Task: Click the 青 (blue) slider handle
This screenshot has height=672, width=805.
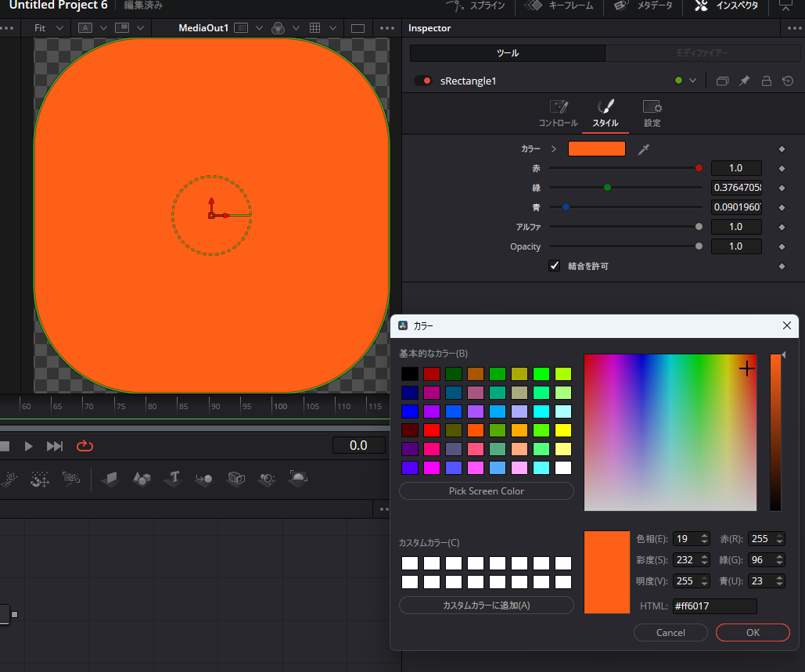Action: click(566, 207)
